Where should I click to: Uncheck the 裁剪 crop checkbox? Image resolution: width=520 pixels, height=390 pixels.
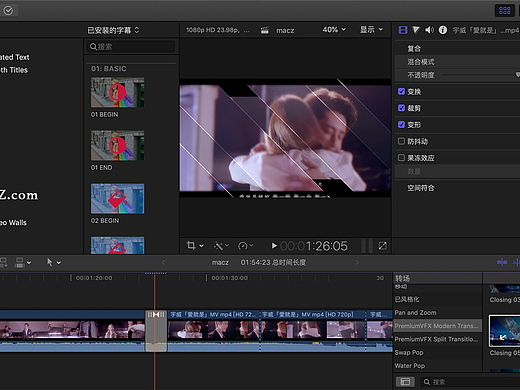click(x=401, y=108)
